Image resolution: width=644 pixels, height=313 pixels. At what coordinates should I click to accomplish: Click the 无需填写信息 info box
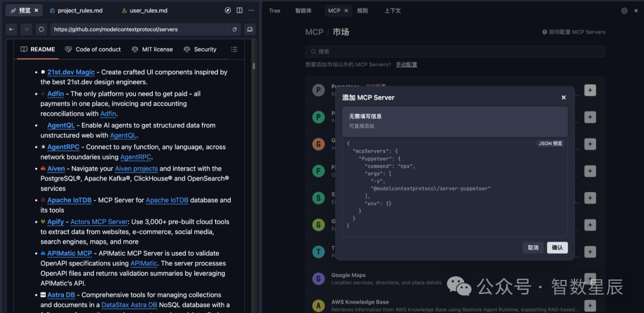(455, 121)
